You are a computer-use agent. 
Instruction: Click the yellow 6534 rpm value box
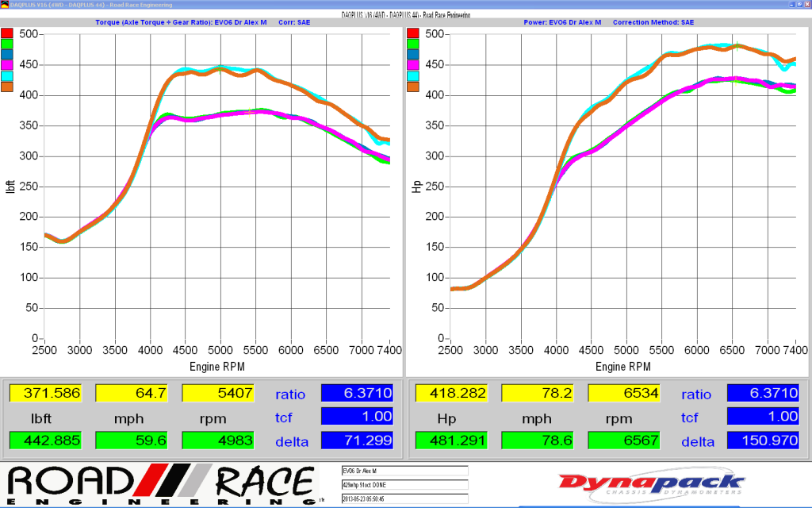[624, 393]
